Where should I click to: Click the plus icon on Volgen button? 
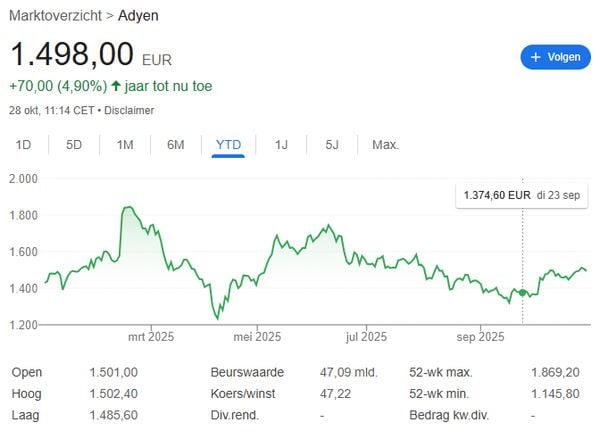point(536,57)
